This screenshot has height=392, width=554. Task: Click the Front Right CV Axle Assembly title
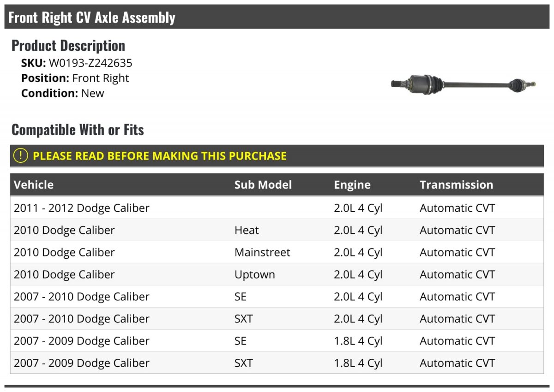click(x=92, y=18)
